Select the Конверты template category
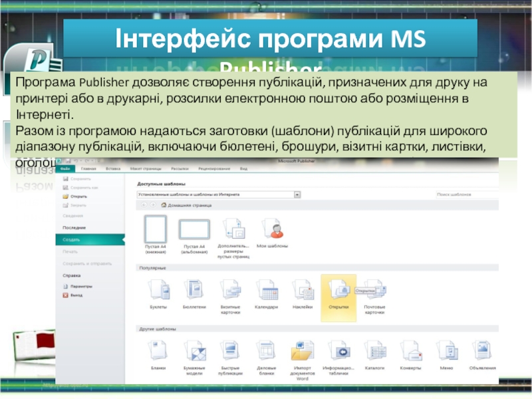 tap(410, 355)
